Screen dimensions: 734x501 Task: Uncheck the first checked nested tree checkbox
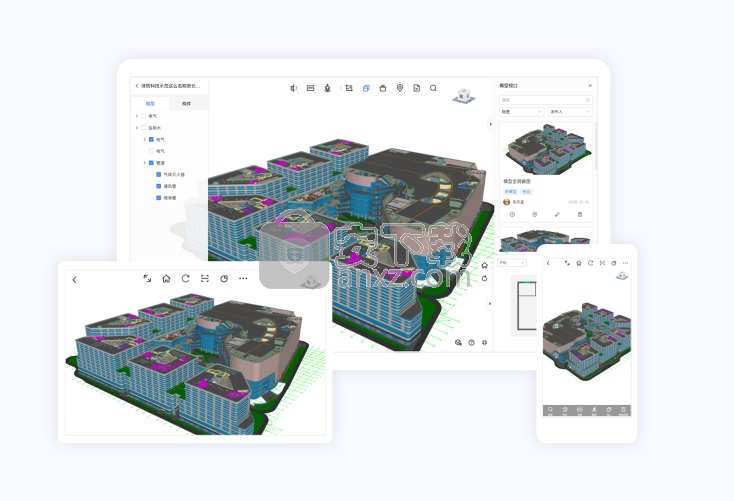point(151,140)
